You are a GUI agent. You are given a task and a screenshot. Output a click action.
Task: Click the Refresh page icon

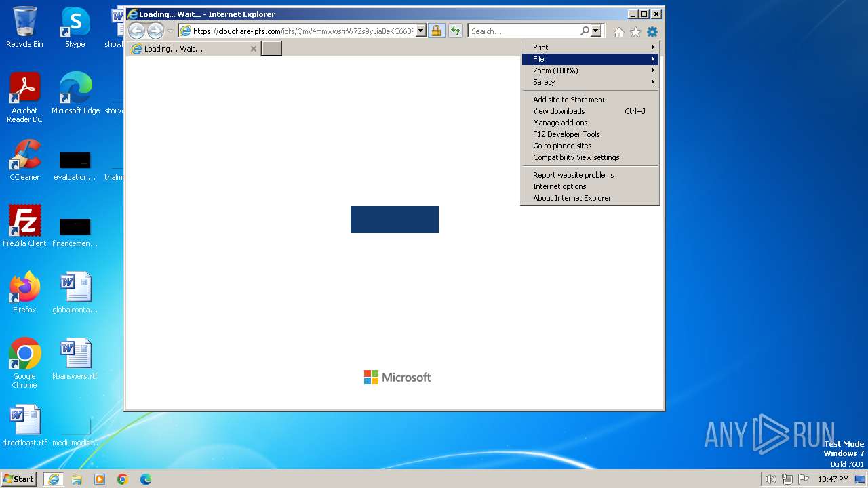point(455,30)
